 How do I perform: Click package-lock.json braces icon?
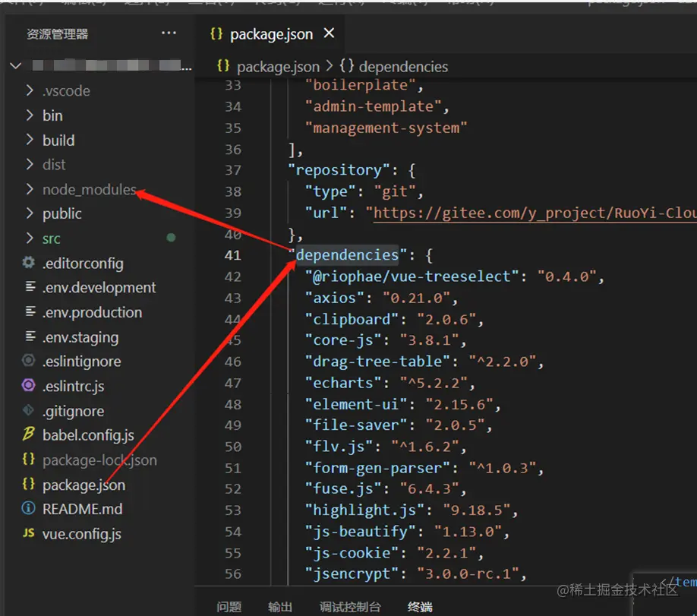[x=28, y=459]
